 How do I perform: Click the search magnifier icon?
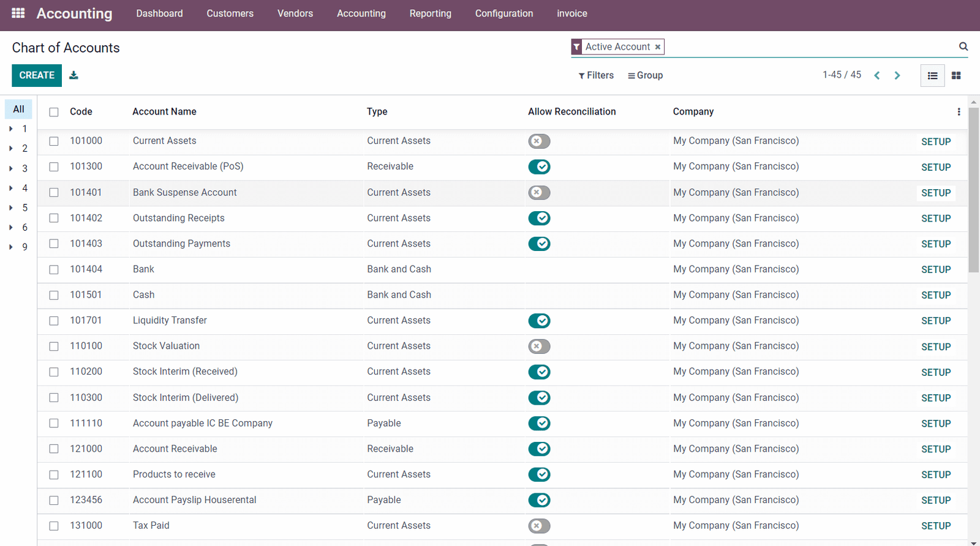pyautogui.click(x=963, y=47)
